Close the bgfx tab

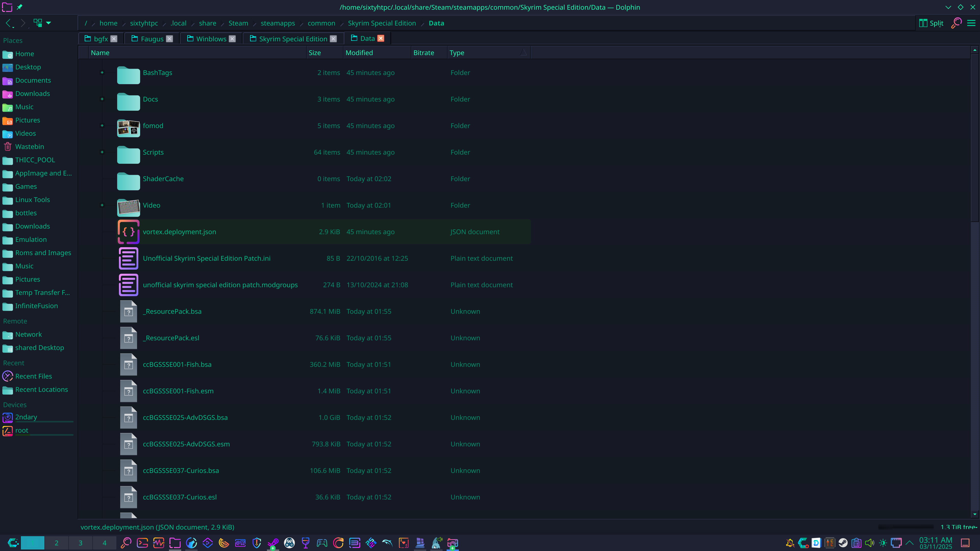coord(114,39)
